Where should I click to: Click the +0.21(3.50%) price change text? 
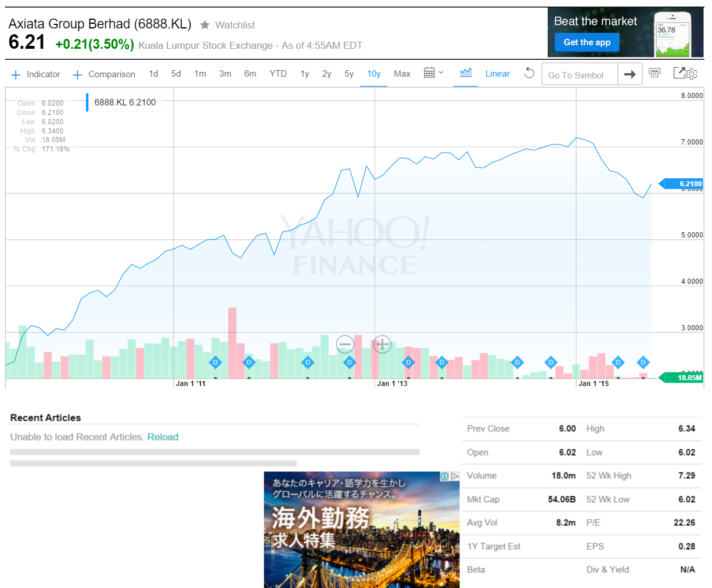(x=95, y=45)
